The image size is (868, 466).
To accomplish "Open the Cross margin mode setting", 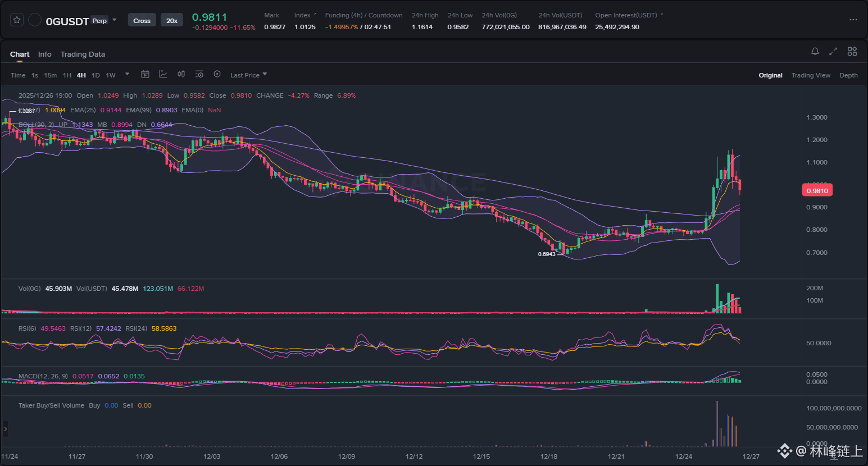I will [142, 21].
